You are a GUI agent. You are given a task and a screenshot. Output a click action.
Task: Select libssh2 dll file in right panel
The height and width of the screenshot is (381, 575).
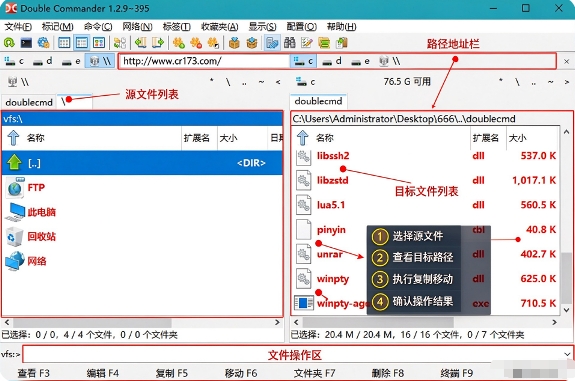tap(425, 156)
